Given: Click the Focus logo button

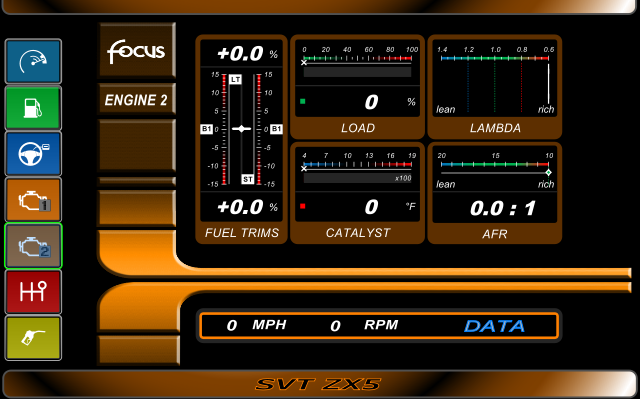Looking at the screenshot, I should click(137, 50).
